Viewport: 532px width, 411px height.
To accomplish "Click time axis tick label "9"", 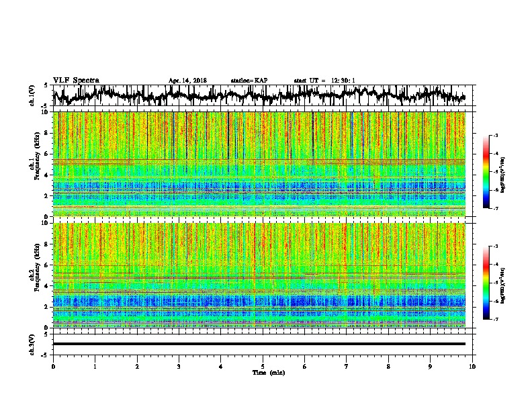I will tap(430, 367).
